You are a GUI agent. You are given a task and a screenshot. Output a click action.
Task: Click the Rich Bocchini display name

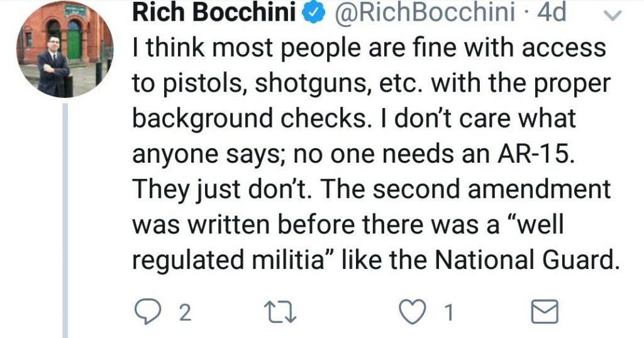pos(214,13)
